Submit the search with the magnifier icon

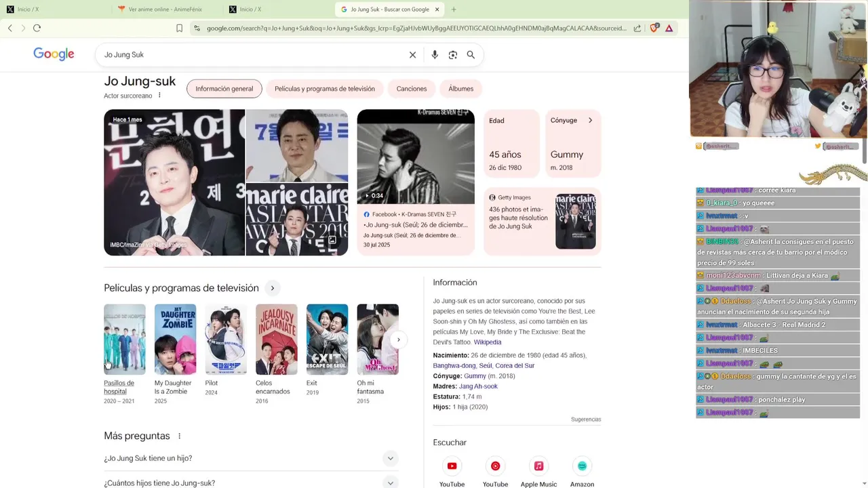(471, 55)
